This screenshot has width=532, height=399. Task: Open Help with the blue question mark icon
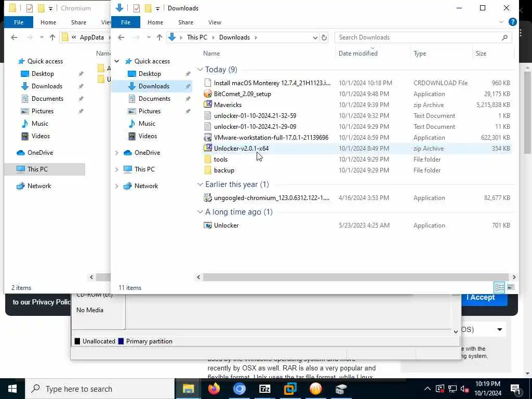[x=513, y=22]
